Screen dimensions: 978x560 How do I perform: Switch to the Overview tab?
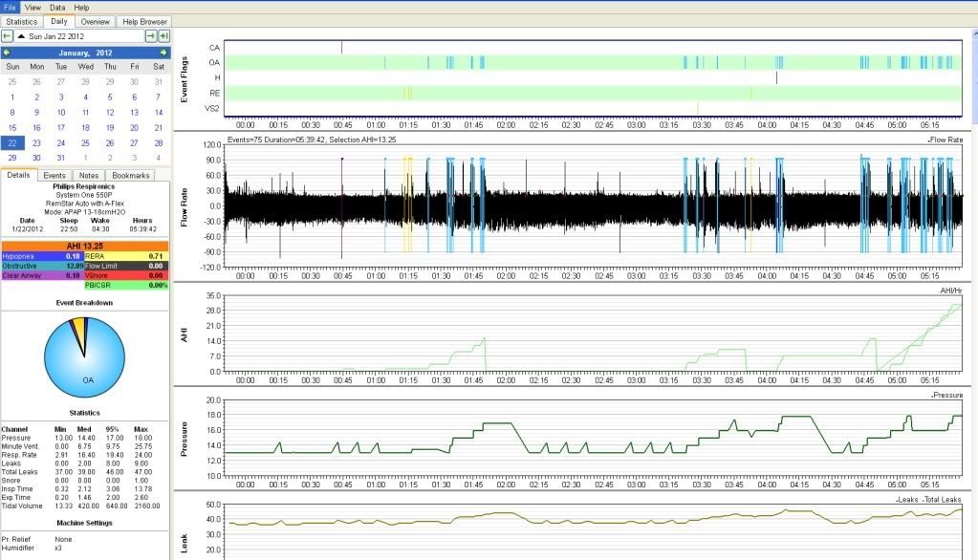pyautogui.click(x=96, y=21)
